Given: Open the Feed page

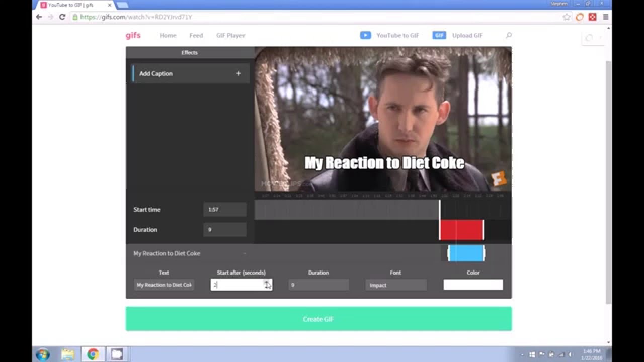Looking at the screenshot, I should pos(196,36).
